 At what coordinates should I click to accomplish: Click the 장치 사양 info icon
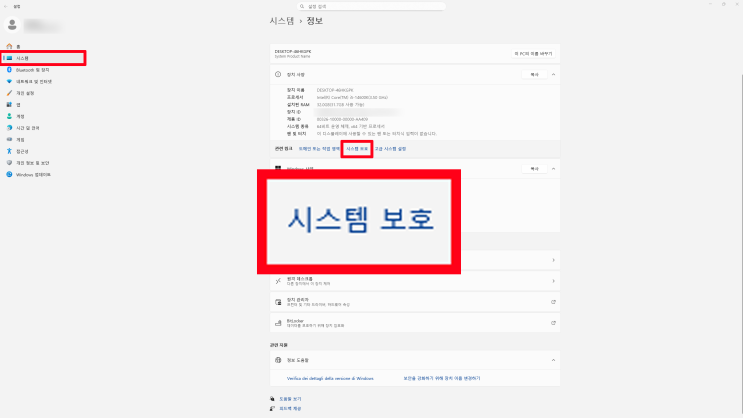click(278, 74)
